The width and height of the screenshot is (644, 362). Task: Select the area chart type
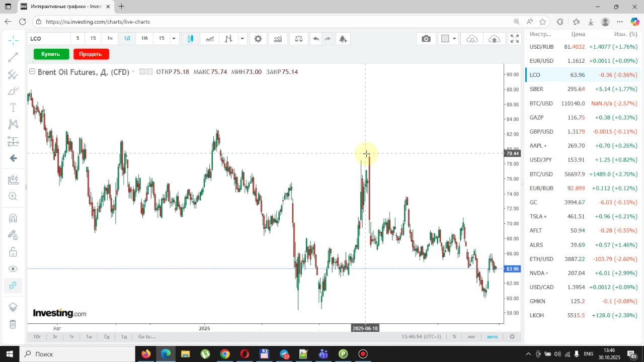[x=209, y=39]
